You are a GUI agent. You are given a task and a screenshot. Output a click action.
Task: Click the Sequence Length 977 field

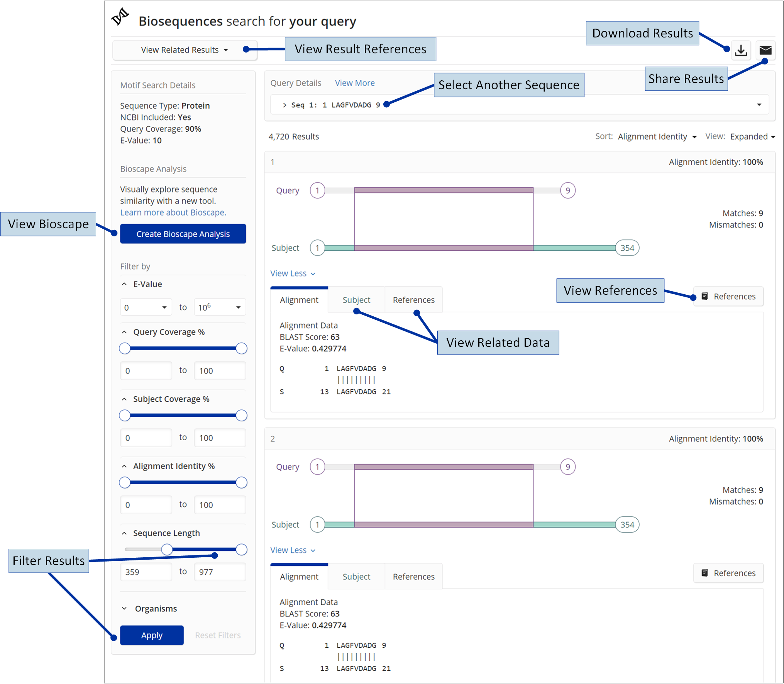pos(220,572)
